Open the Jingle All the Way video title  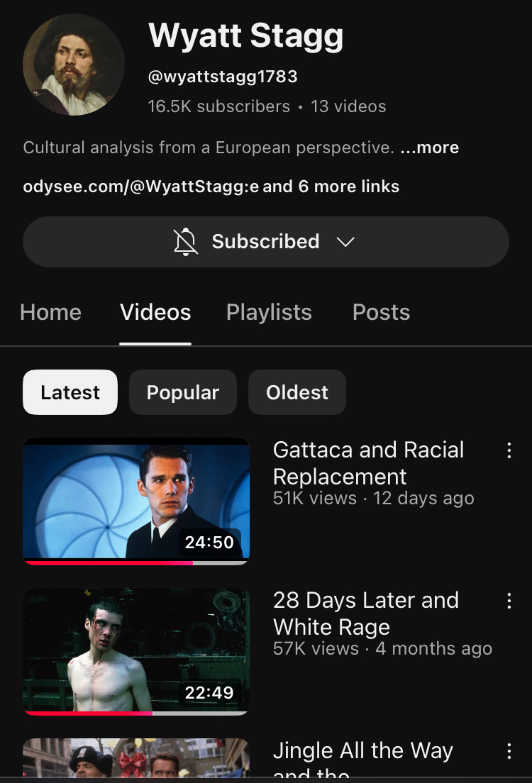363,760
